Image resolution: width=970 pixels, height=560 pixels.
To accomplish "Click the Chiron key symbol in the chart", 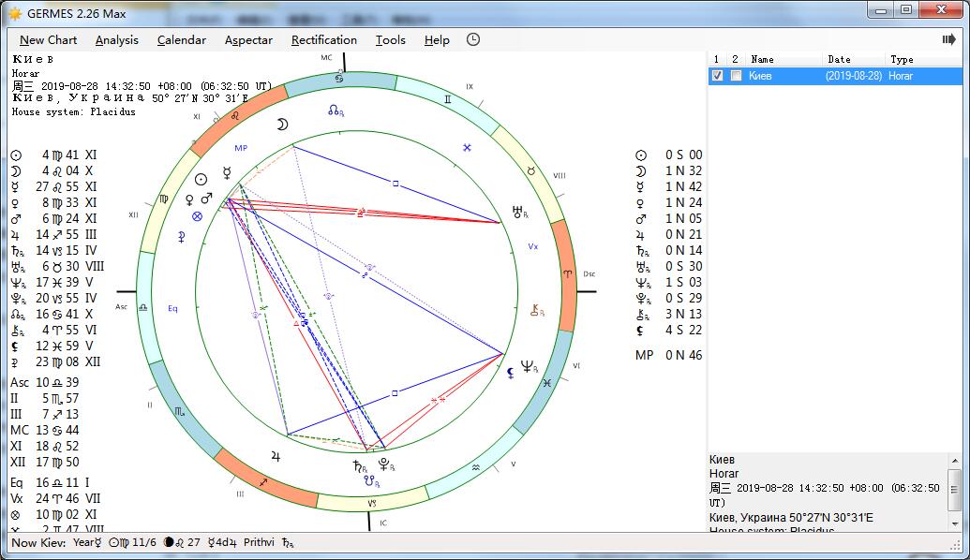I will pos(536,309).
